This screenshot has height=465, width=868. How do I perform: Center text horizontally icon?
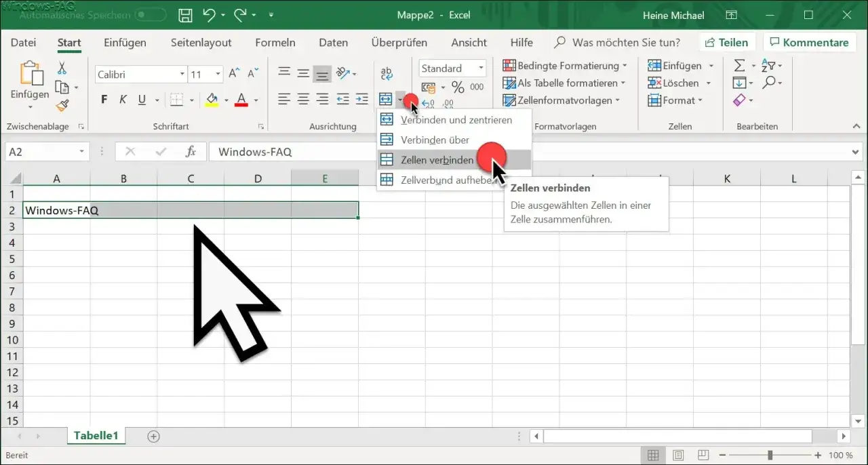click(303, 100)
